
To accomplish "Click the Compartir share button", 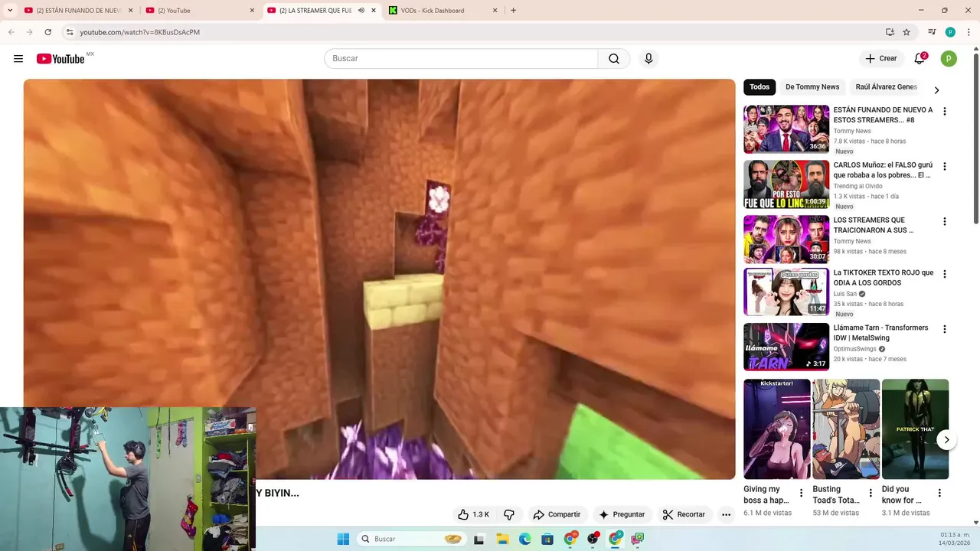I will coord(557,514).
